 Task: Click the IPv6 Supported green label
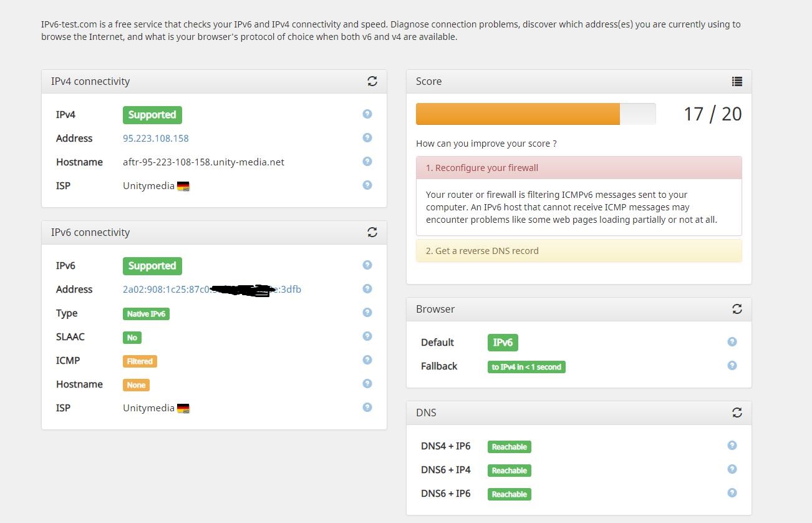pyautogui.click(x=152, y=265)
